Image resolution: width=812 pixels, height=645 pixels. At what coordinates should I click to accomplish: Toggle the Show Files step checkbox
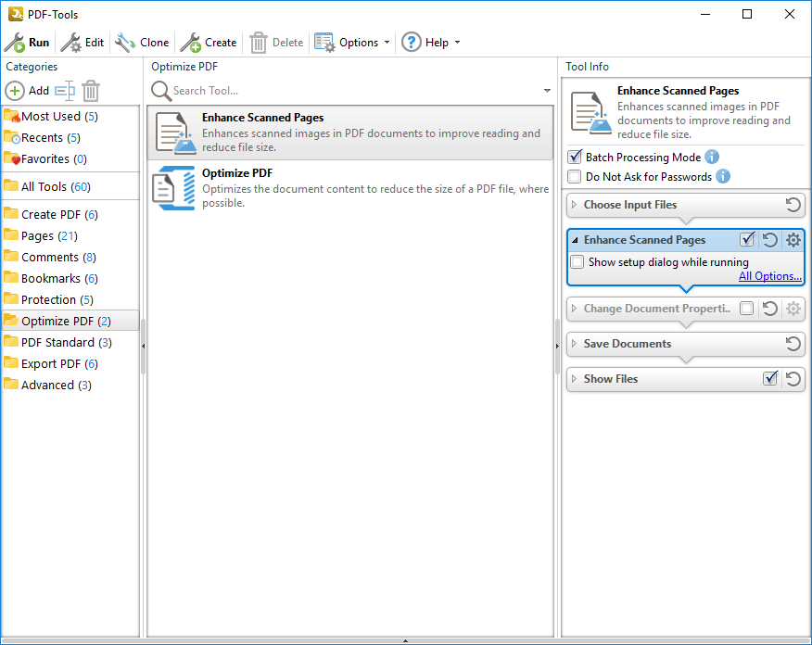pyautogui.click(x=770, y=378)
